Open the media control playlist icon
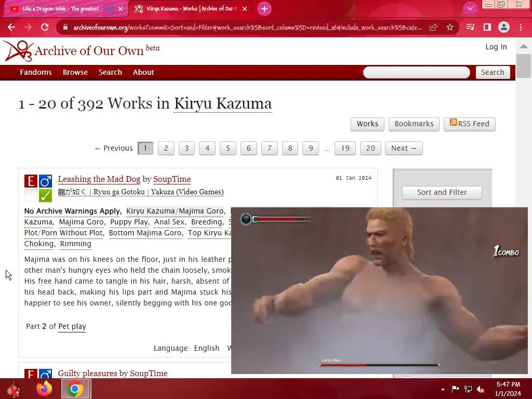This screenshot has width=532, height=399. click(x=470, y=27)
